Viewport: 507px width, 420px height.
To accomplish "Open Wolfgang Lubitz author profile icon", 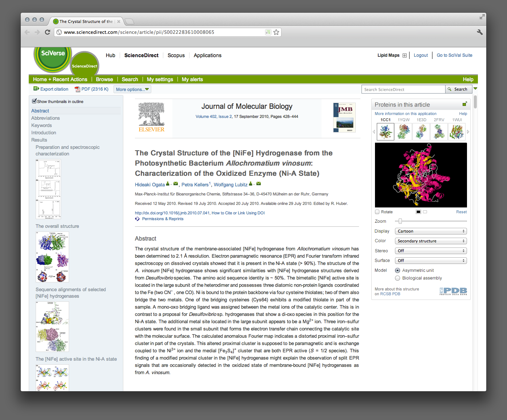I will (x=251, y=184).
